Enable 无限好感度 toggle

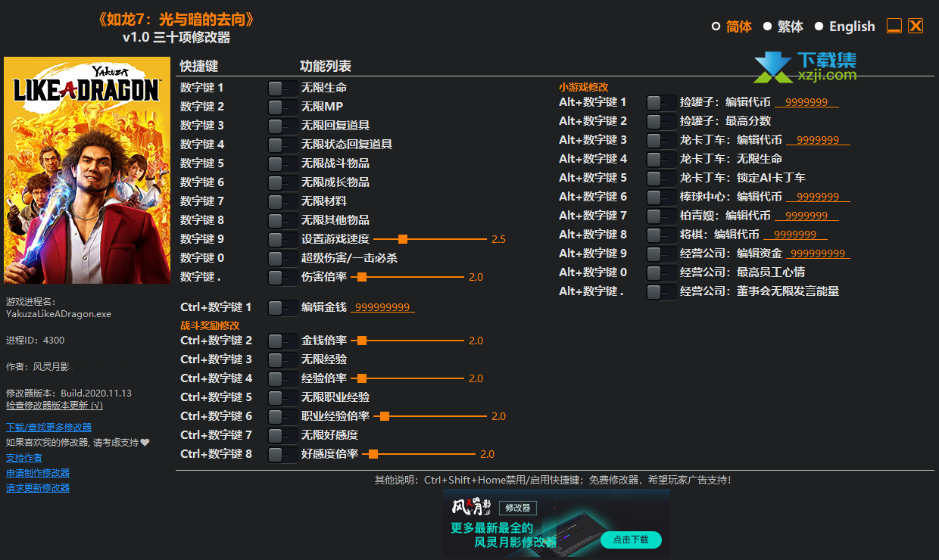(282, 435)
